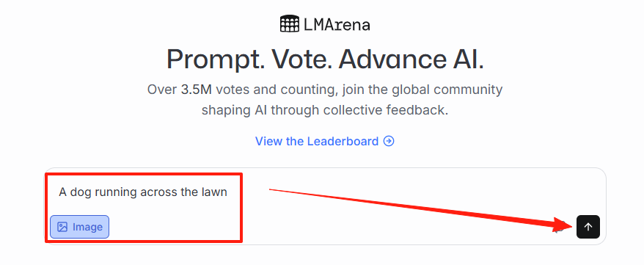
Task: Click the LMArena colosseum logo icon
Action: [x=290, y=23]
